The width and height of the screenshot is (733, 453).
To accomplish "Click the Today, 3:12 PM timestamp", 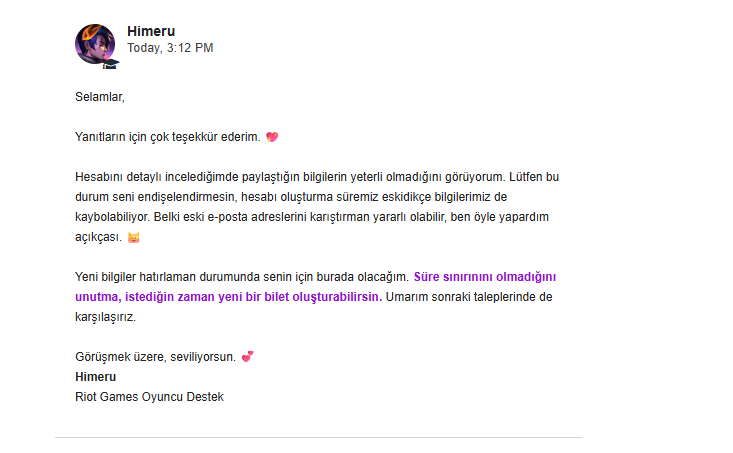I will (170, 48).
